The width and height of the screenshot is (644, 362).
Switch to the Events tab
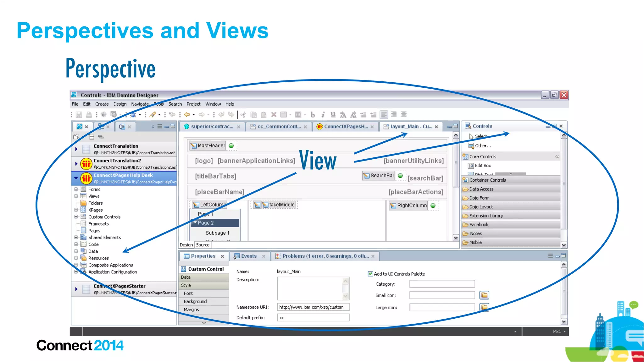click(x=249, y=256)
